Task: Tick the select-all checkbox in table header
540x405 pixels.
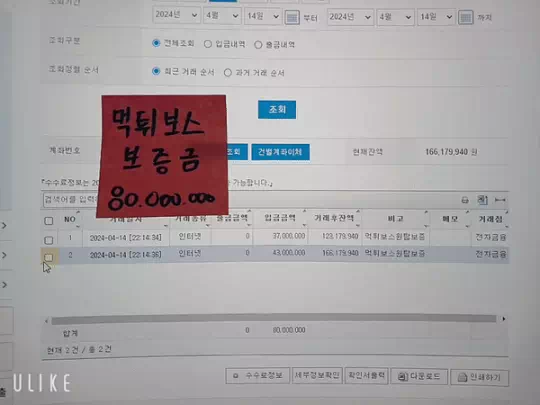Action: (x=49, y=221)
